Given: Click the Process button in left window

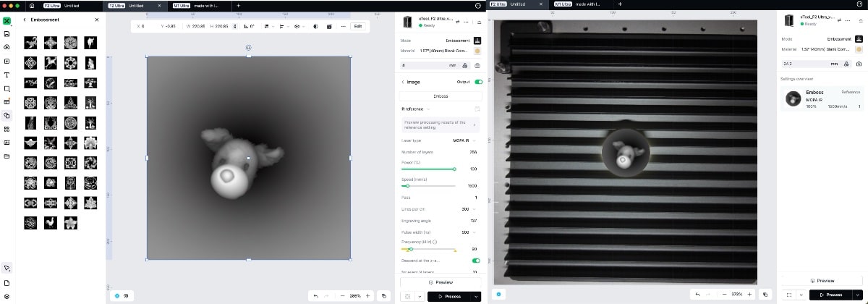Looking at the screenshot, I should pos(449,296).
